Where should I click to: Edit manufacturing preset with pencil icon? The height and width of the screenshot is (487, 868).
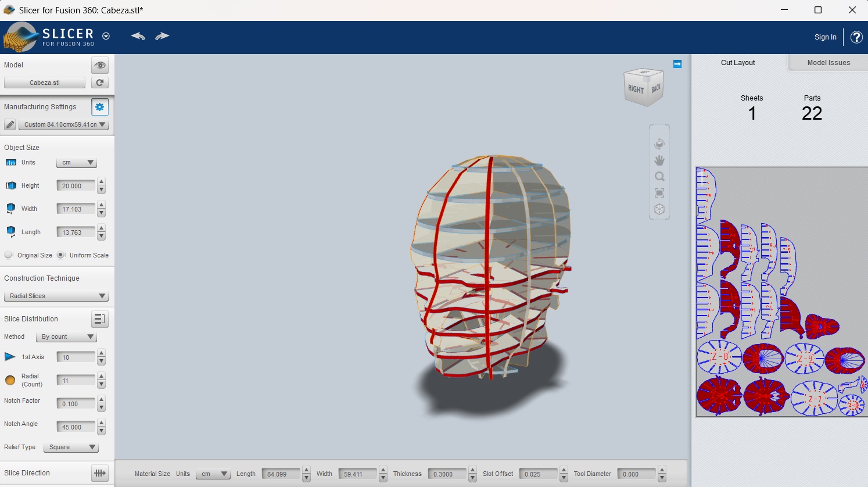tap(10, 124)
